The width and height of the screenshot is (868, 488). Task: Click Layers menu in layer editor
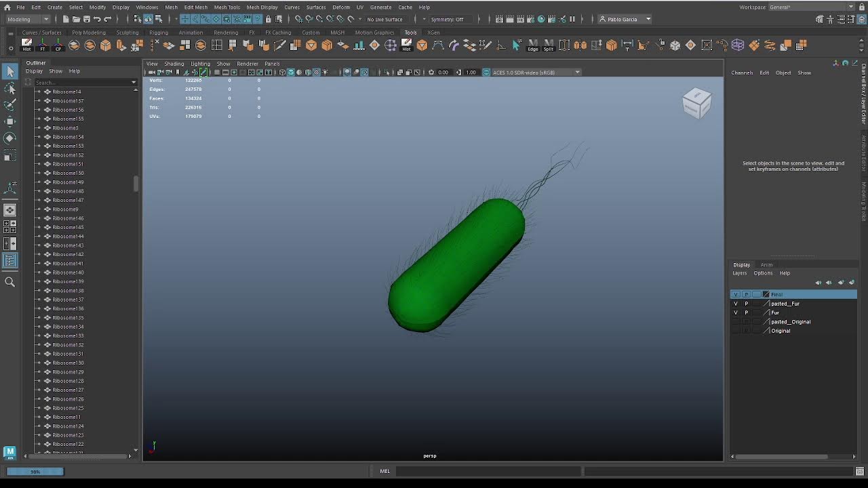(739, 273)
